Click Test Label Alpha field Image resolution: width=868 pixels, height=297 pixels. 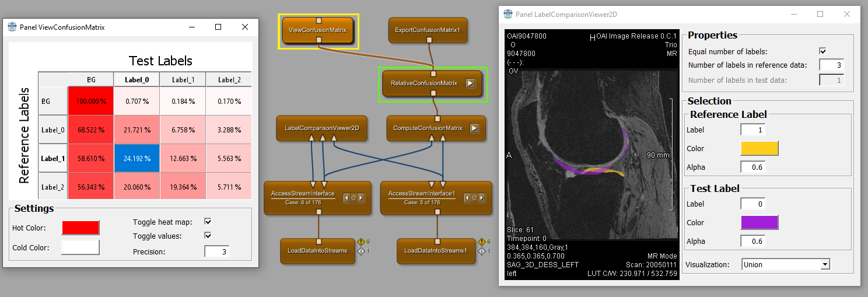(753, 241)
